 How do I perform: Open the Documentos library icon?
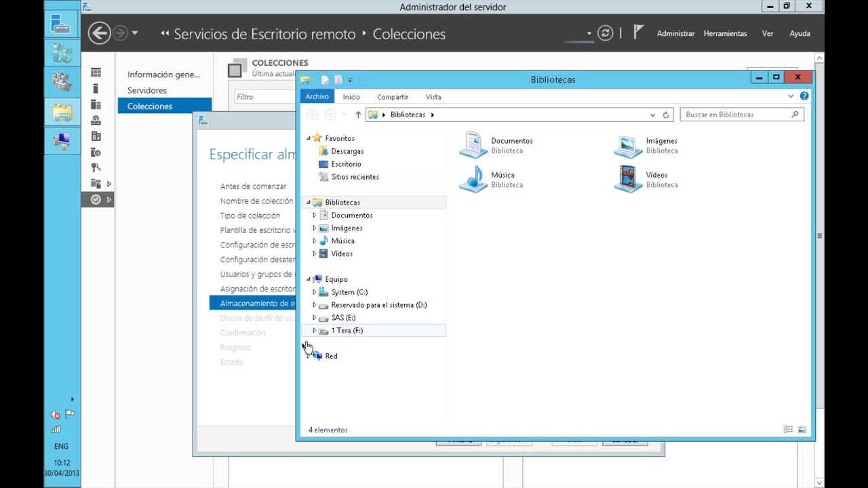pyautogui.click(x=473, y=145)
